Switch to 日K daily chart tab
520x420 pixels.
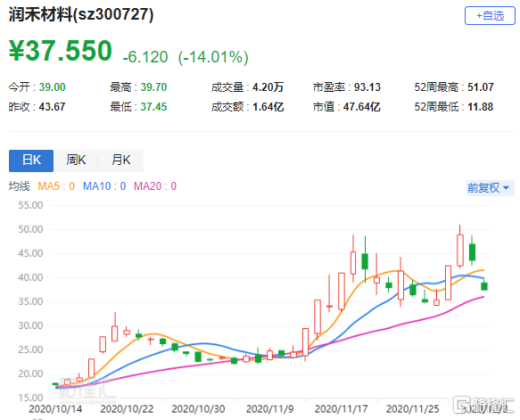(31, 161)
